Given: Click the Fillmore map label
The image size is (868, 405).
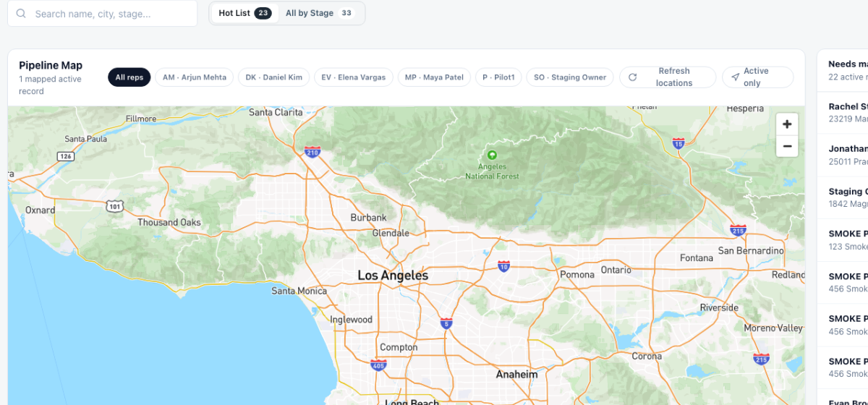Looking at the screenshot, I should [141, 119].
